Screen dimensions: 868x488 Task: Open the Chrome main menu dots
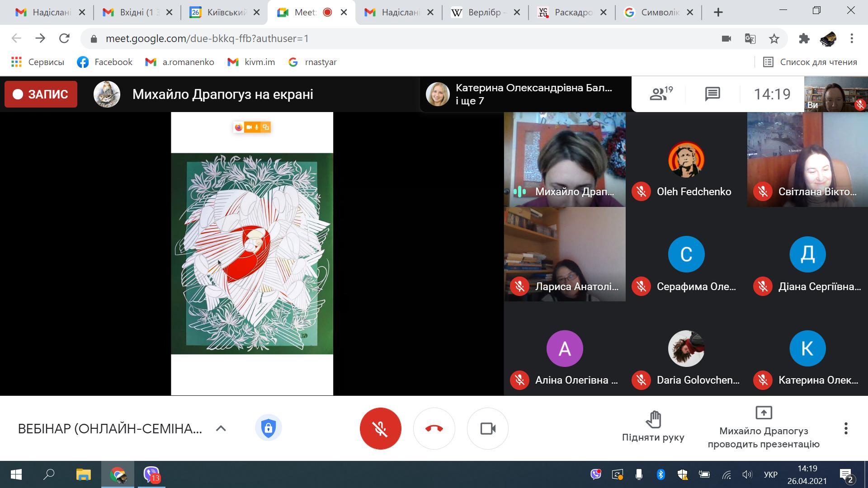(x=852, y=39)
